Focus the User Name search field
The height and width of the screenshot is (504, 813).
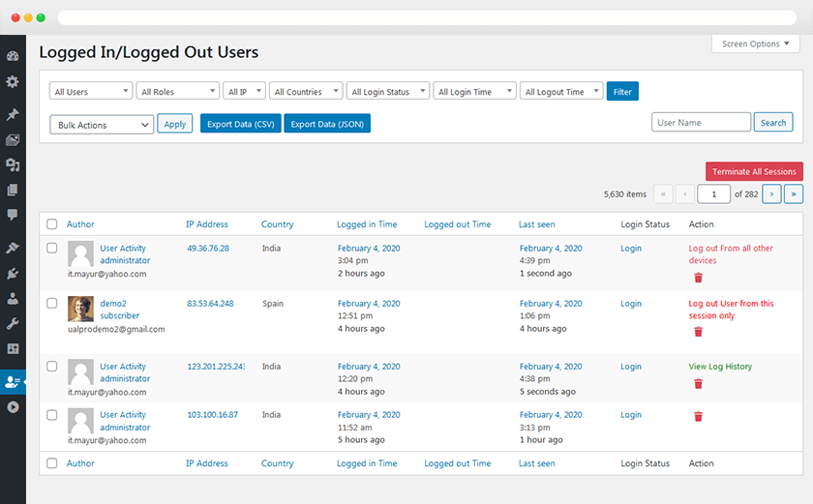click(x=701, y=123)
